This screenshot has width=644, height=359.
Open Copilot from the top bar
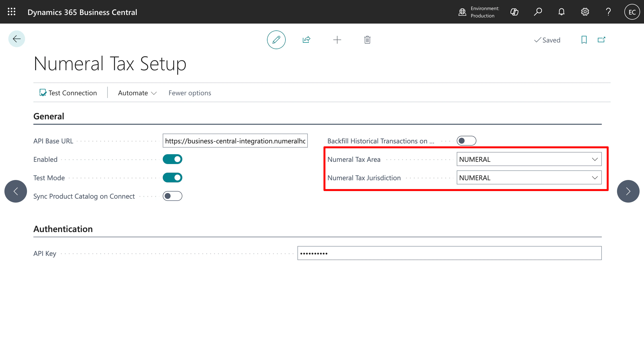coord(514,12)
